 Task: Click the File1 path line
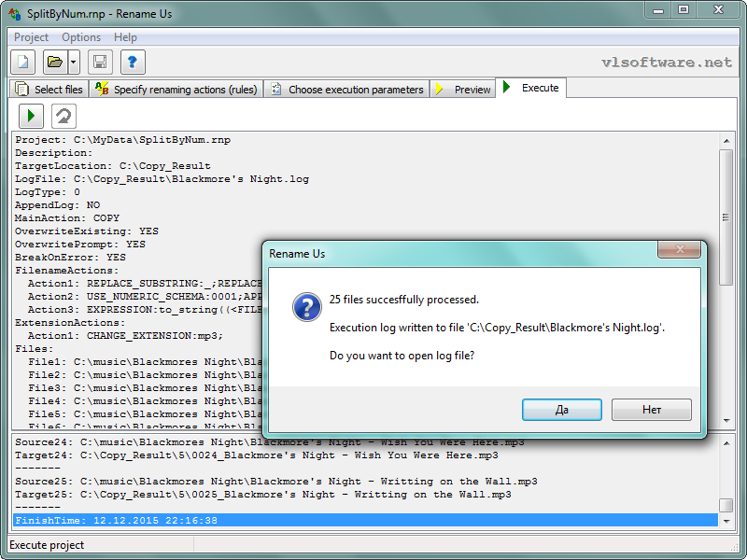tap(145, 362)
